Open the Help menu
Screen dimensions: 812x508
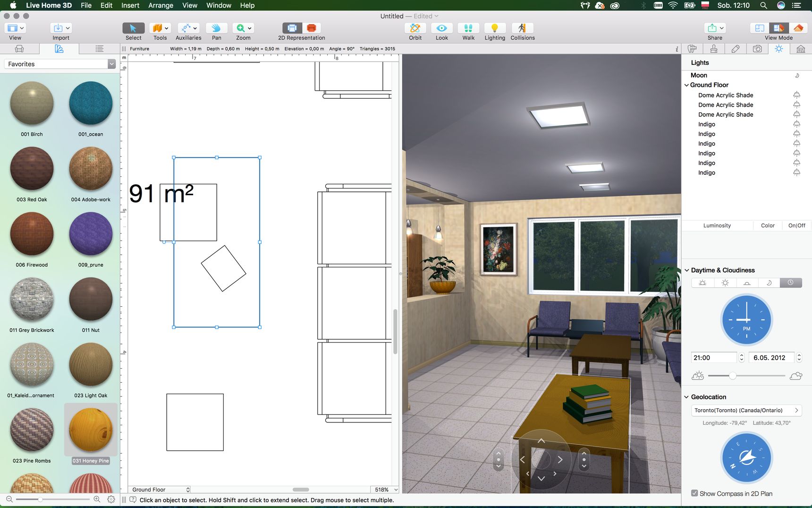247,5
